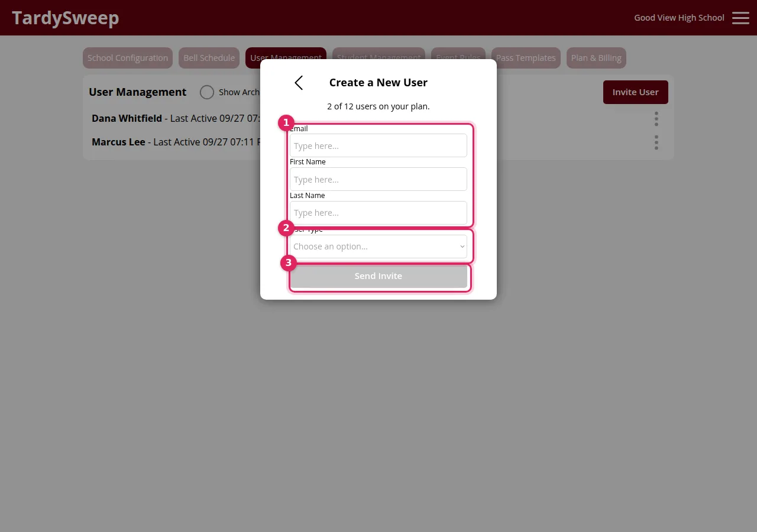Click the Send Invite button
The image size is (757, 532).
[x=378, y=276]
